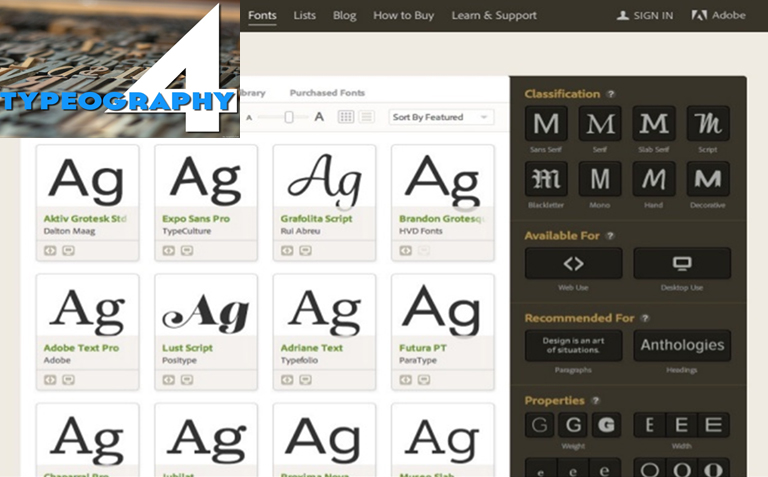Select regular width E property
The height and width of the screenshot is (477, 768).
click(682, 425)
